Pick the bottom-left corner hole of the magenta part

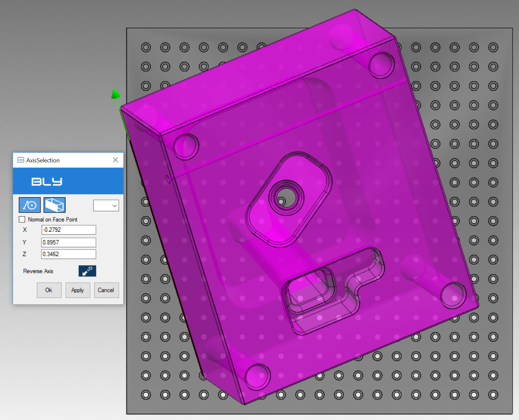pos(258,377)
